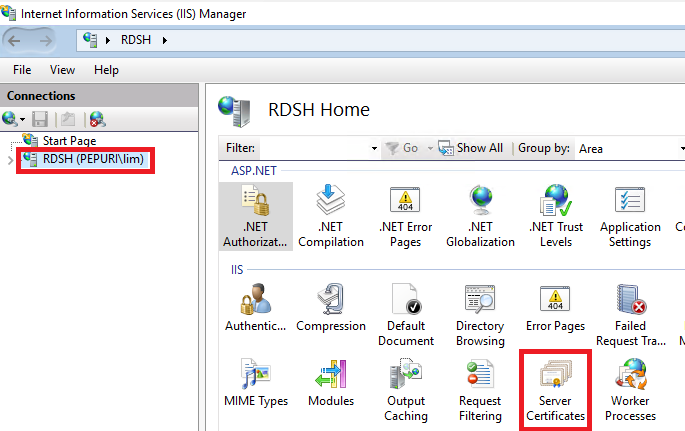The image size is (685, 431).
Task: Open Modules feature
Action: [x=331, y=383]
